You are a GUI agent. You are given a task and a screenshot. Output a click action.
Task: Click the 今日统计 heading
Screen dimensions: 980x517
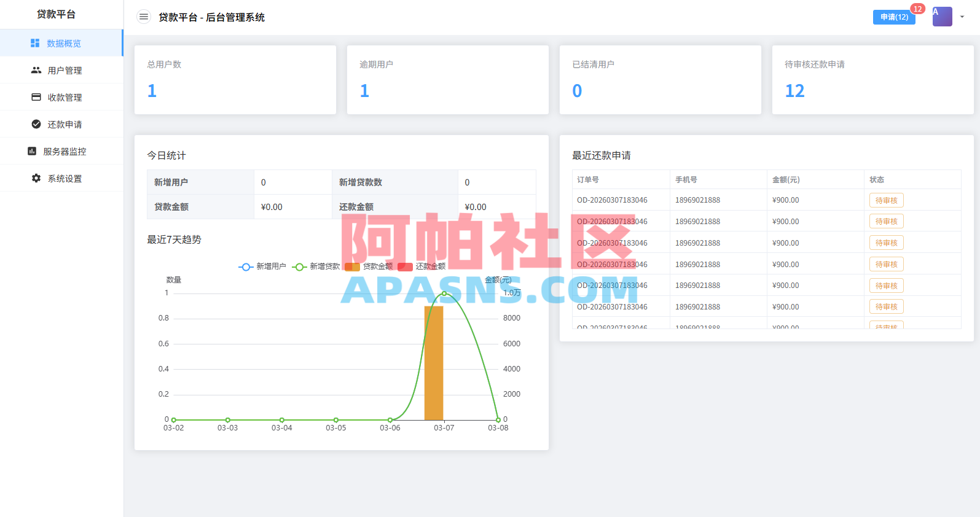166,155
